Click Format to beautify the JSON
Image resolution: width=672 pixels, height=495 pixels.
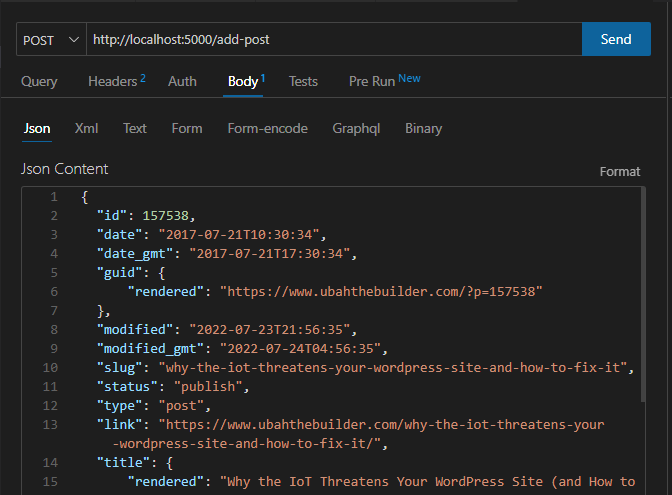point(619,171)
